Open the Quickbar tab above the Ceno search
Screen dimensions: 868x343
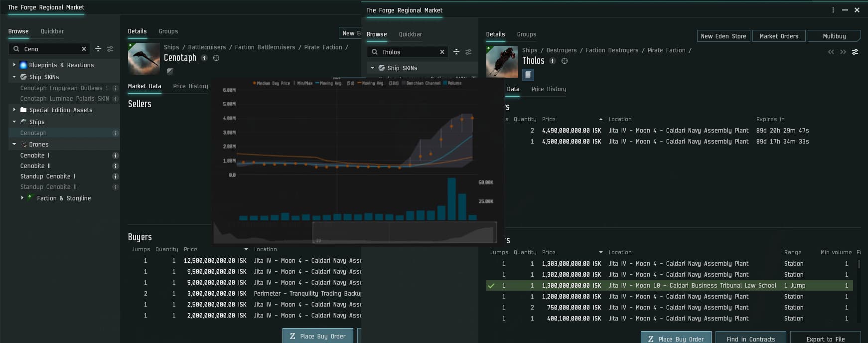point(52,31)
